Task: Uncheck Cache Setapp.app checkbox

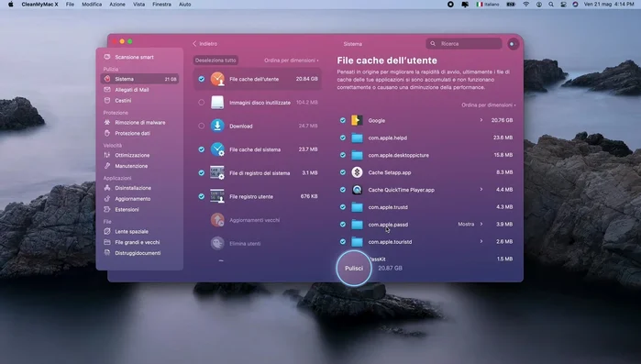Action: click(x=343, y=172)
